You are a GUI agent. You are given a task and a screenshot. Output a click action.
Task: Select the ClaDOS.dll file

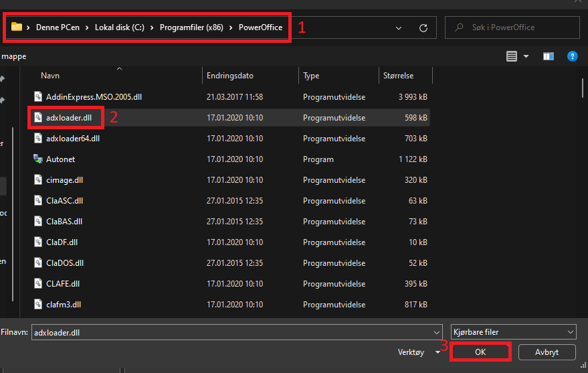65,263
